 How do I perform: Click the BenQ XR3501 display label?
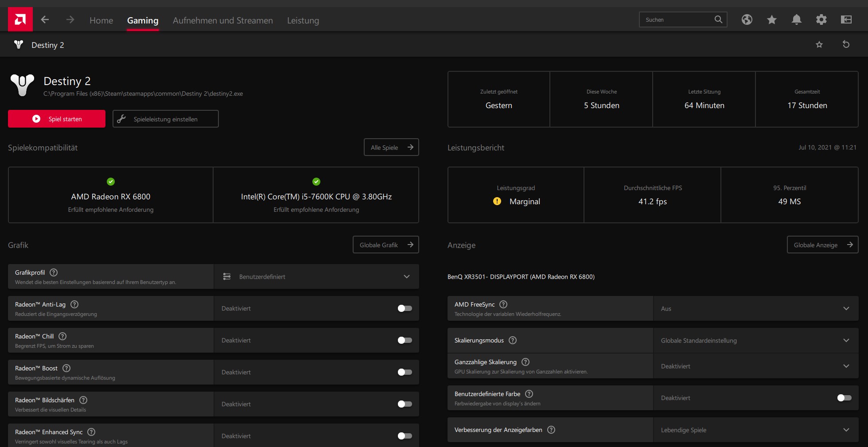(x=521, y=277)
